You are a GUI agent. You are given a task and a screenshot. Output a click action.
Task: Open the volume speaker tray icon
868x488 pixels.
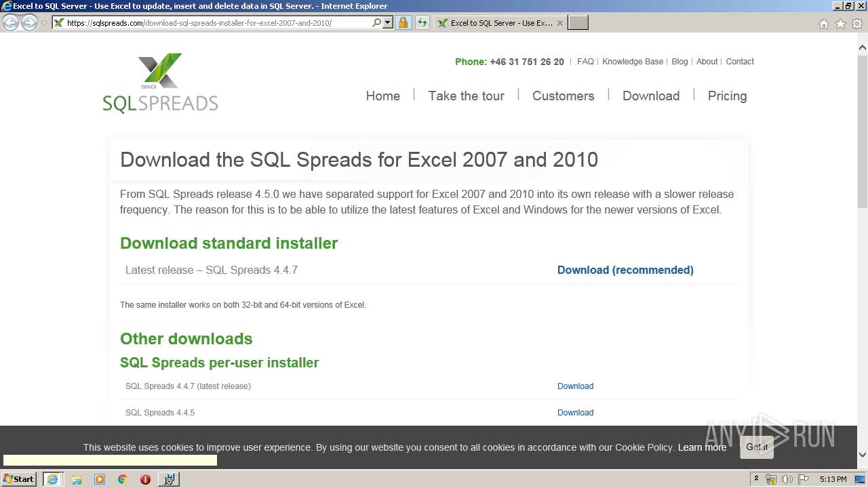[x=787, y=479]
